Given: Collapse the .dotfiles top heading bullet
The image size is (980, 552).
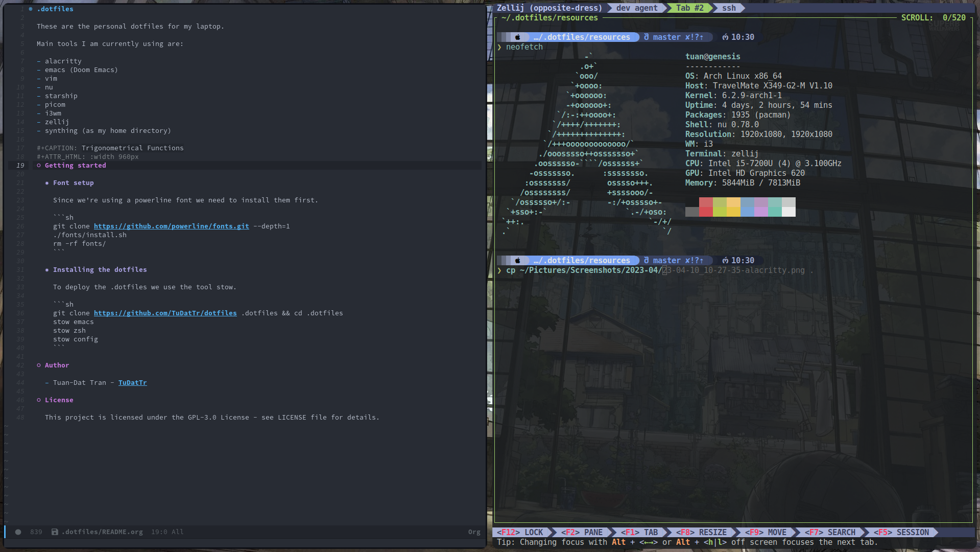Looking at the screenshot, I should (x=31, y=9).
